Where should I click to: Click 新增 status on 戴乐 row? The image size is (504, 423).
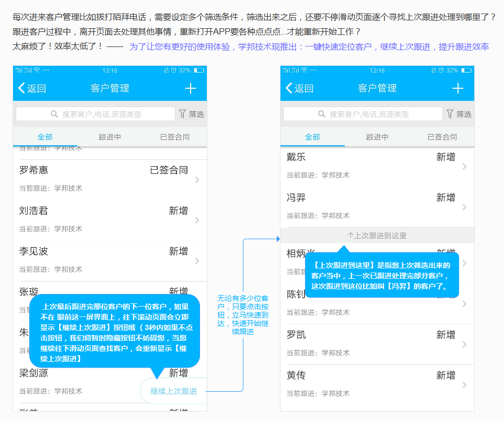(x=446, y=157)
